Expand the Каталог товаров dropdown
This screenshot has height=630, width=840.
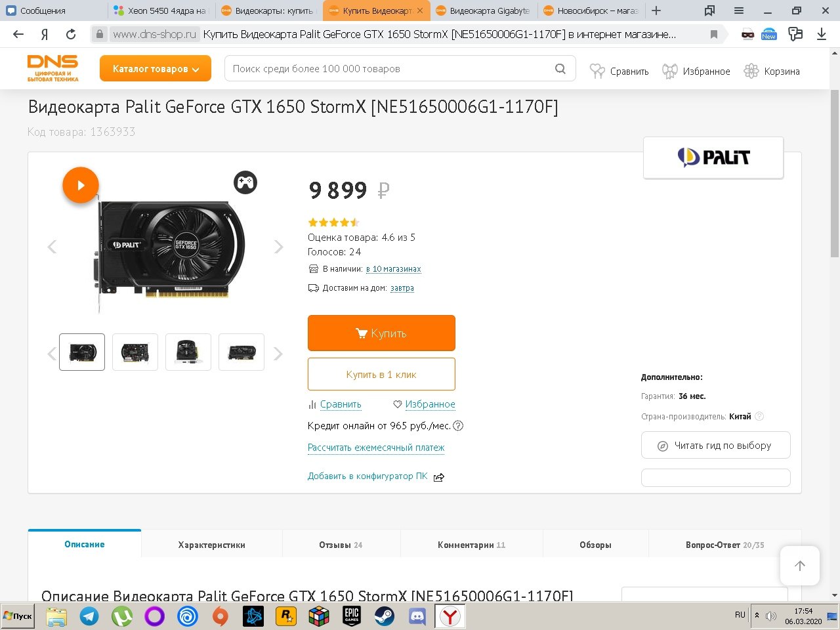pos(156,69)
